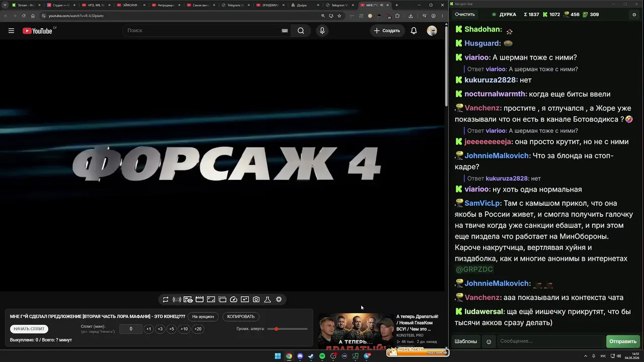Add 1 minute with the +1 button
This screenshot has width=644, height=362.
click(148, 329)
